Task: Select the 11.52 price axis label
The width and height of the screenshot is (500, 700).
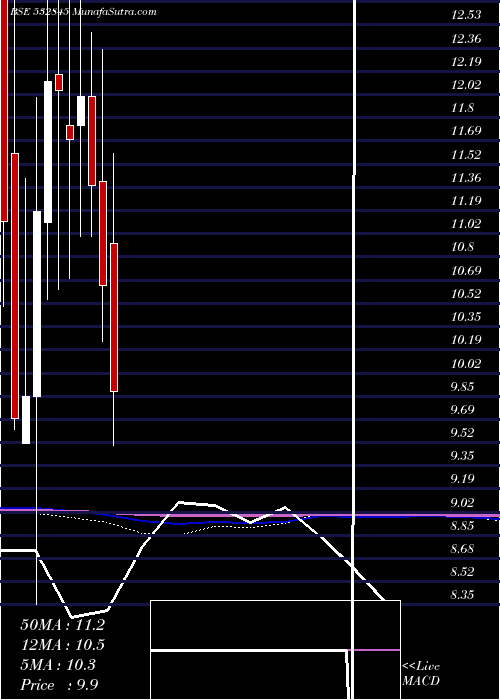Action: [x=466, y=155]
